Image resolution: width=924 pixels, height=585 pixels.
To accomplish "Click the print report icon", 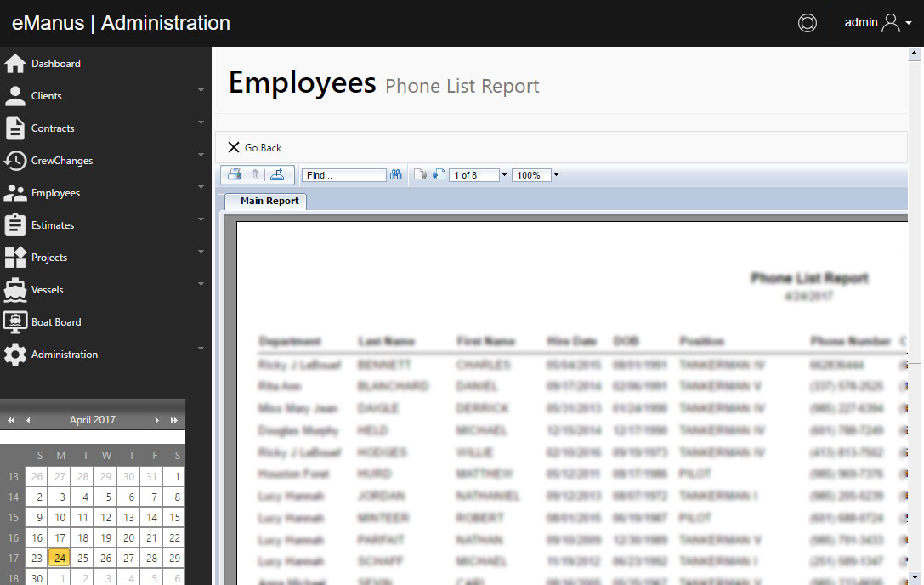I will pos(234,175).
